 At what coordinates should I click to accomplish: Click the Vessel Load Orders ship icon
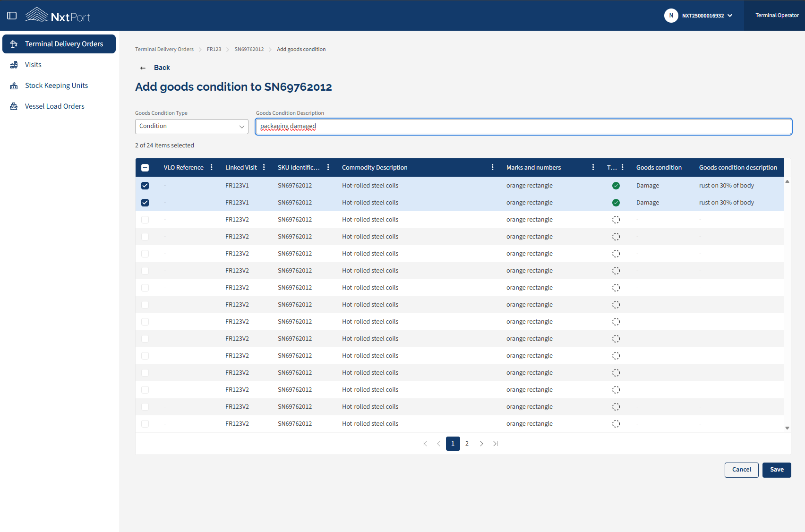coord(14,106)
